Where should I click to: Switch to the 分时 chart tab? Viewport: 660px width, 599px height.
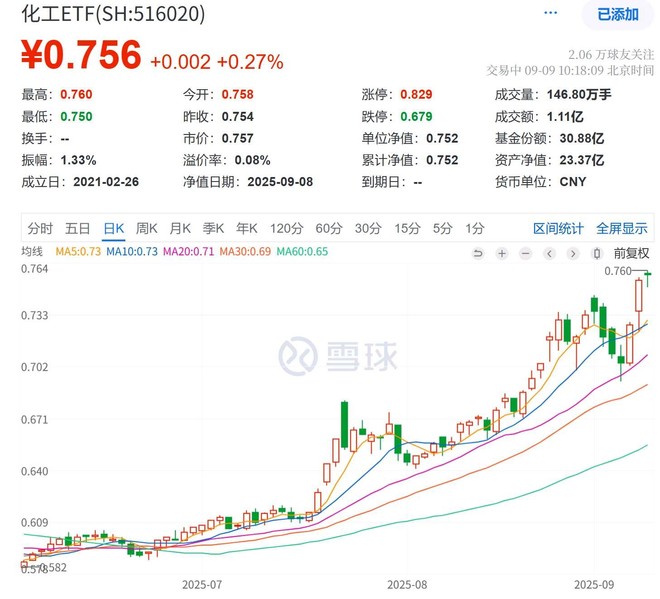point(40,229)
